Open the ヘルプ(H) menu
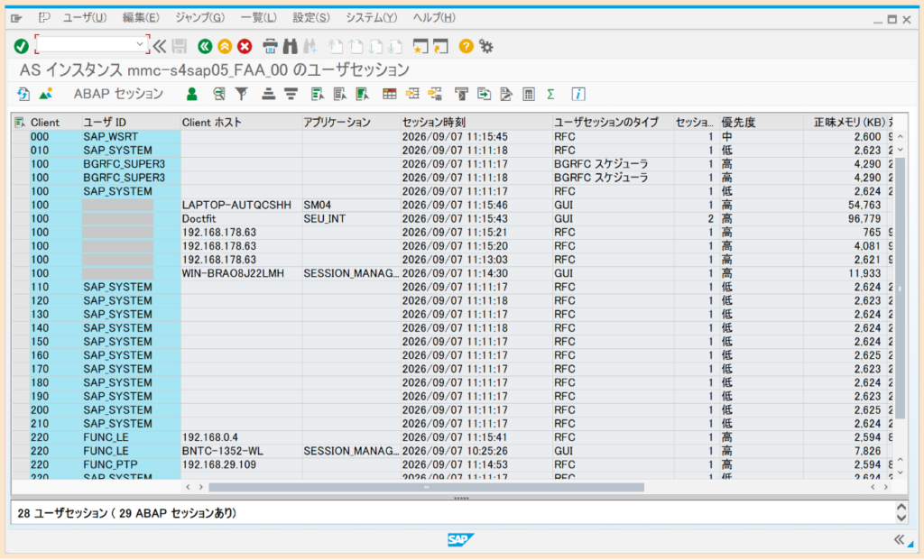Image resolution: width=924 pixels, height=560 pixels. click(434, 18)
